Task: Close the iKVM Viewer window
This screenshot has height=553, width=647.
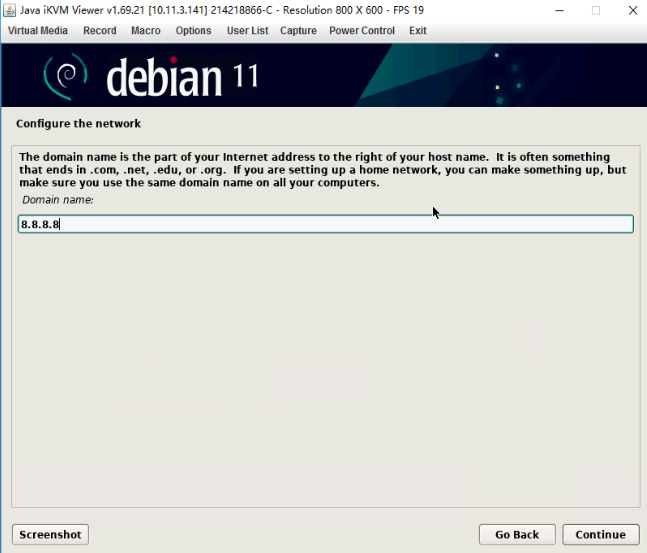Action: coord(633,10)
